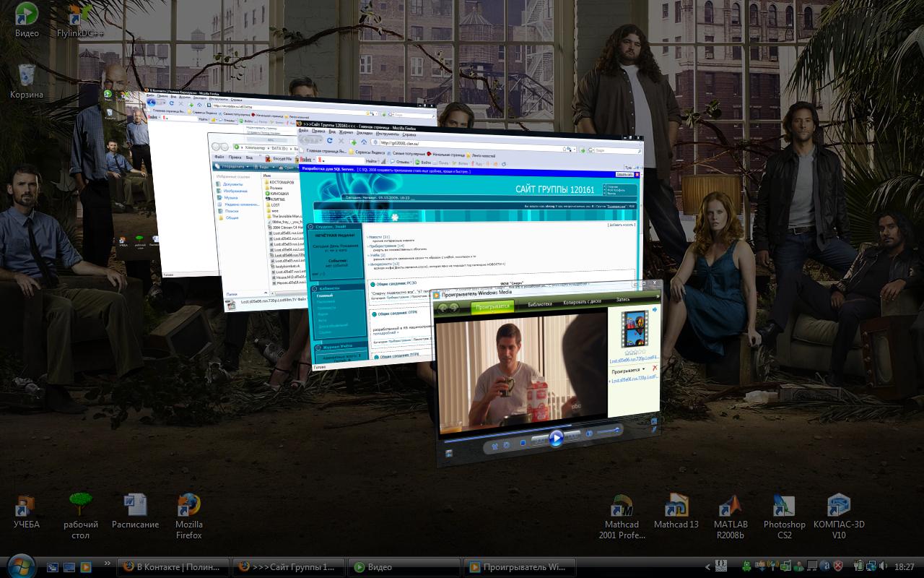This screenshot has width=924, height=578.
Task: Open the FlylinkDC++ desktop icon
Action: click(x=80, y=20)
